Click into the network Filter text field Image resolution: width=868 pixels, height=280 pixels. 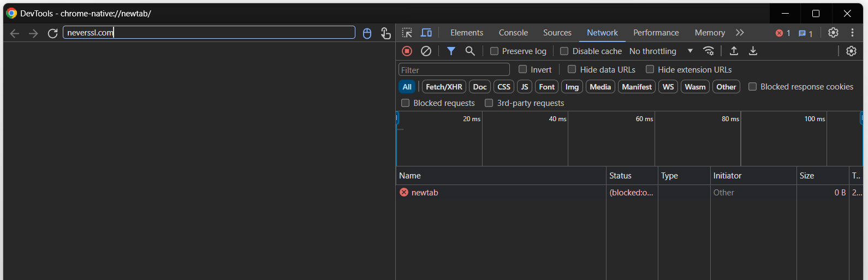[x=454, y=70]
